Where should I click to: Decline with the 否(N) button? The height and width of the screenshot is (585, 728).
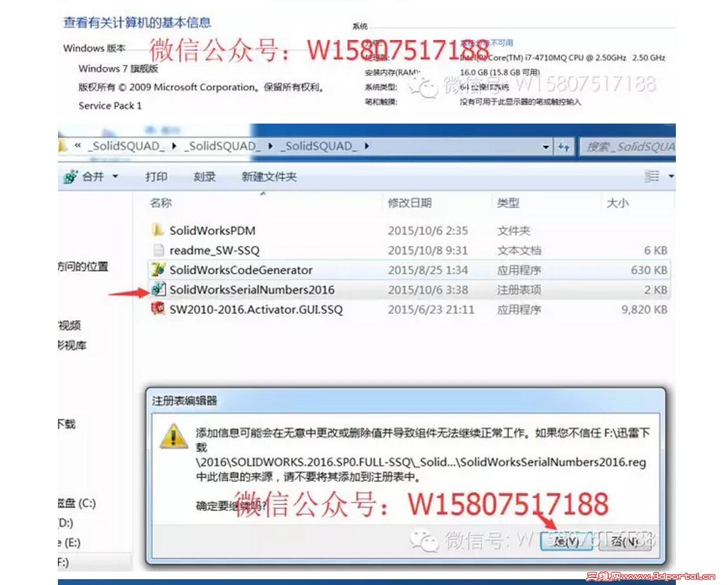click(x=624, y=541)
